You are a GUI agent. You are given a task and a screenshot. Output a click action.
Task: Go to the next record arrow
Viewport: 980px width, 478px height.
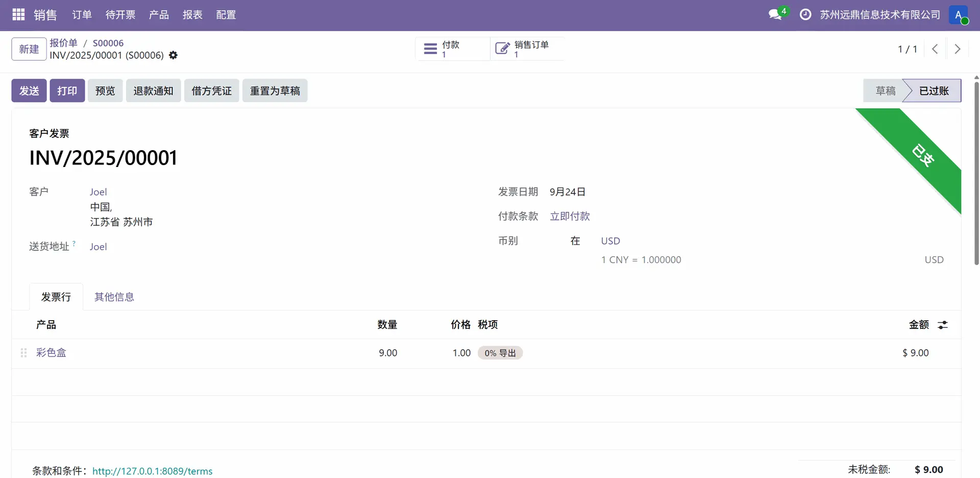(x=957, y=49)
